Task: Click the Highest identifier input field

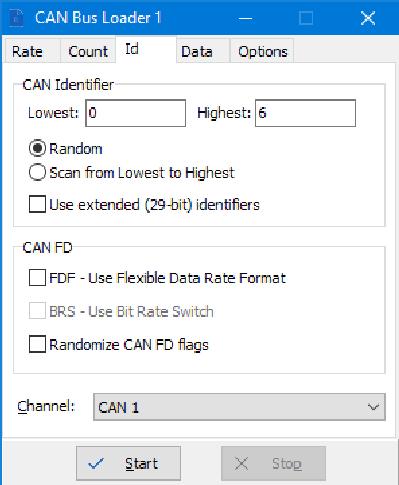Action: (305, 113)
